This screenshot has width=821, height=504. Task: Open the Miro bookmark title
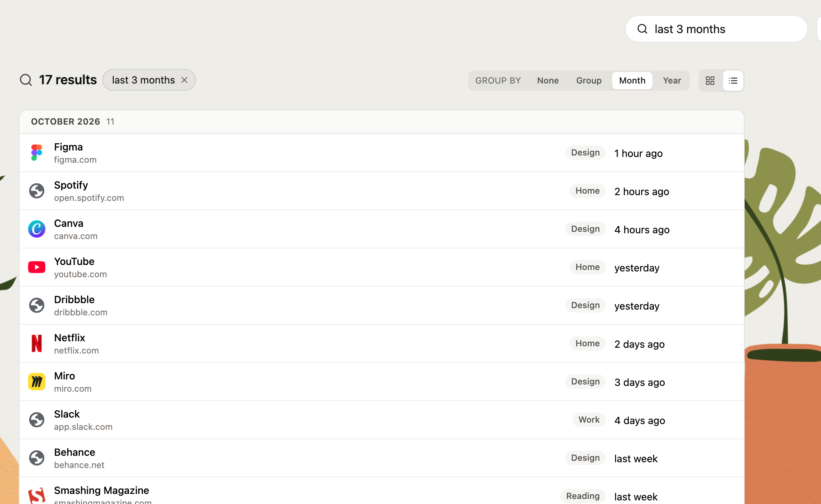point(64,376)
